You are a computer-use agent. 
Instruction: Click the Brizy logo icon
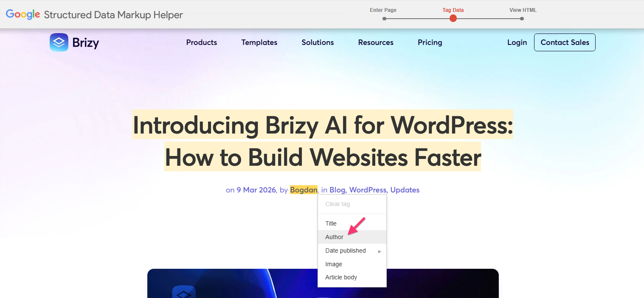[x=59, y=42]
